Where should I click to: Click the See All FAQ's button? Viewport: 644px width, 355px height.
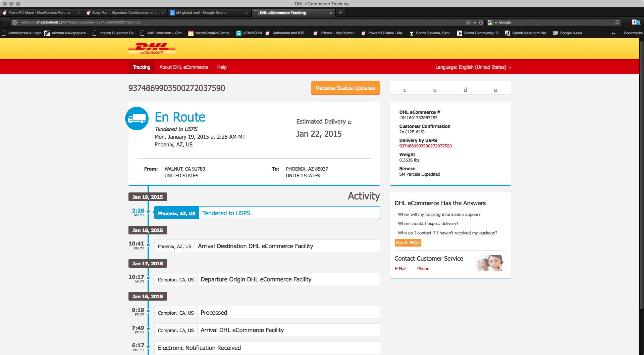point(408,243)
